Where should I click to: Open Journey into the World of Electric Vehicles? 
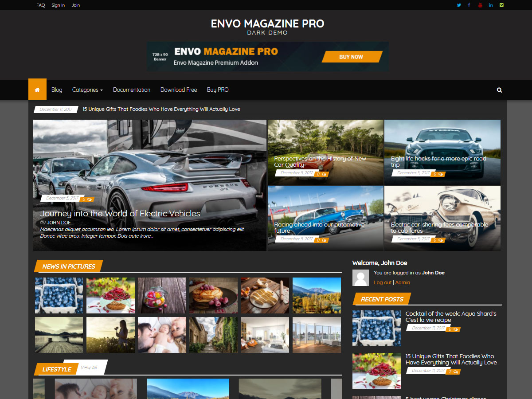[120, 214]
